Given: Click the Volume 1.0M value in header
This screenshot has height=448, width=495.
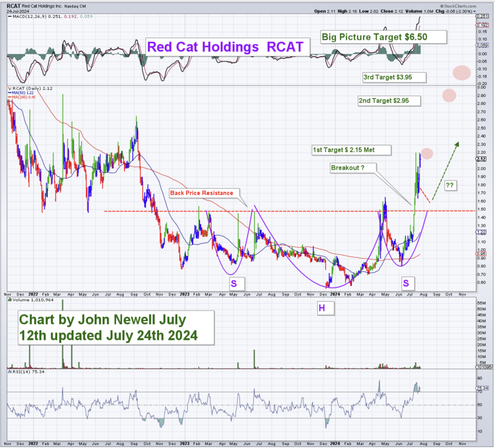Looking at the screenshot, I should (x=419, y=12).
